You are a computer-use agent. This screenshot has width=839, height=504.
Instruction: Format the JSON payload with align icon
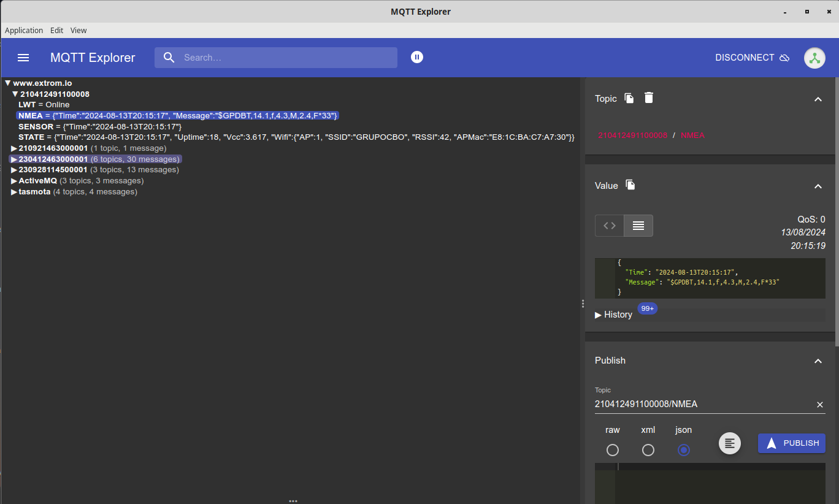pyautogui.click(x=730, y=443)
